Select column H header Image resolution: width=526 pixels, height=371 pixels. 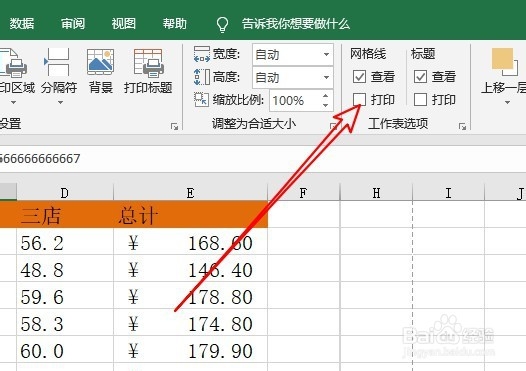point(376,193)
